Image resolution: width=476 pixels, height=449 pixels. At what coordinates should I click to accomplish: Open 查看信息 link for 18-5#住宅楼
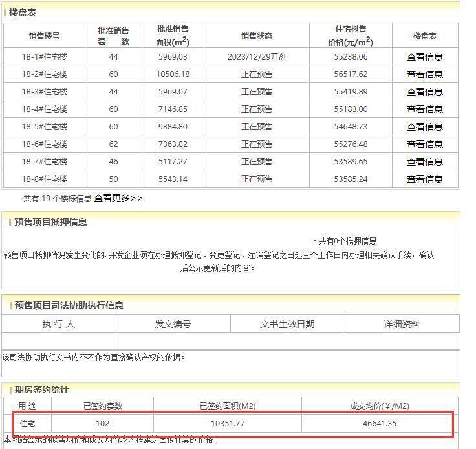(424, 127)
